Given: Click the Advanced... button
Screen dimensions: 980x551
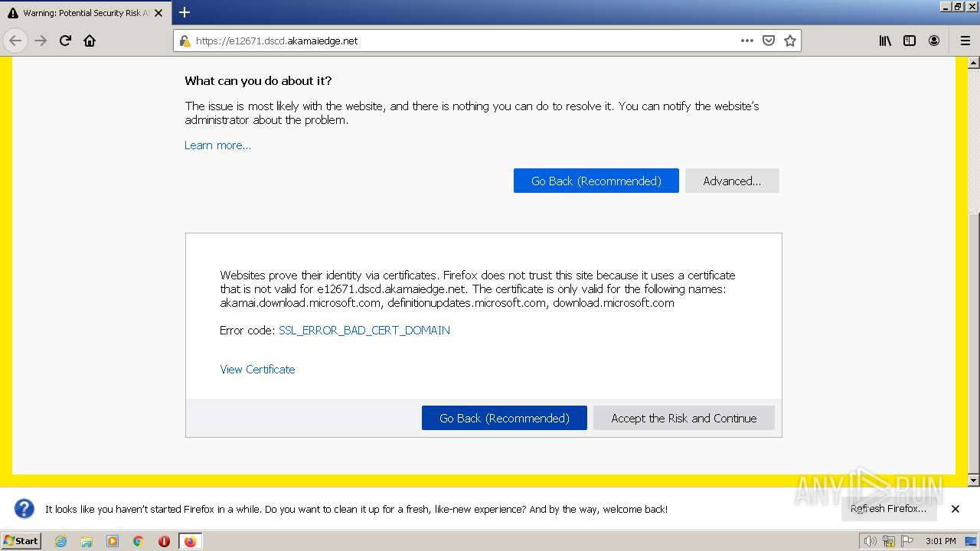Looking at the screenshot, I should (732, 181).
